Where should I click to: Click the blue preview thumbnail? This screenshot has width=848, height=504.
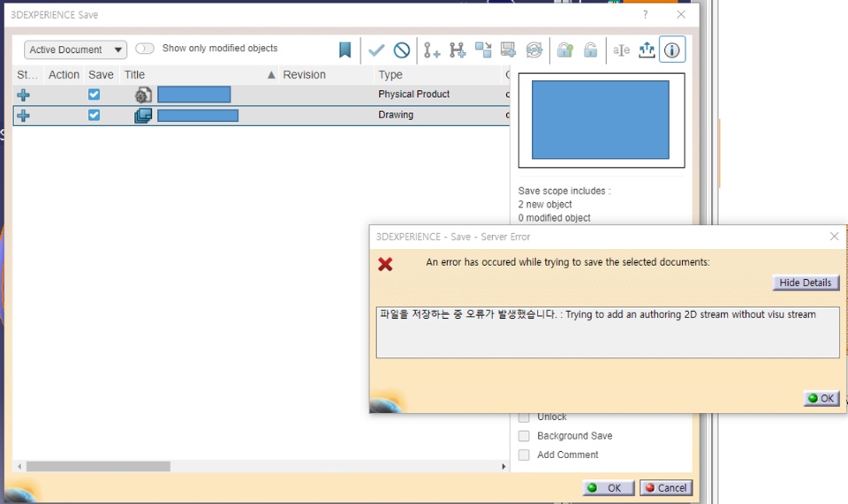click(601, 120)
